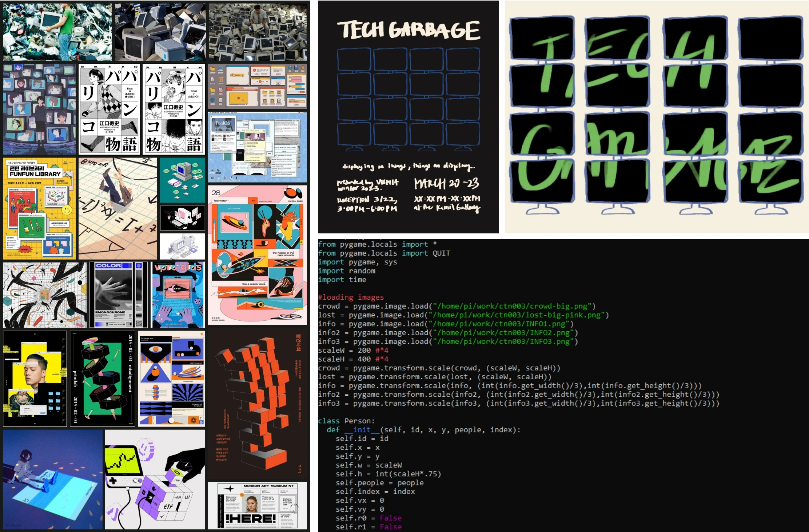The image size is (809, 532).
Task: Open the pink poster numbered 28
Action: click(258, 255)
